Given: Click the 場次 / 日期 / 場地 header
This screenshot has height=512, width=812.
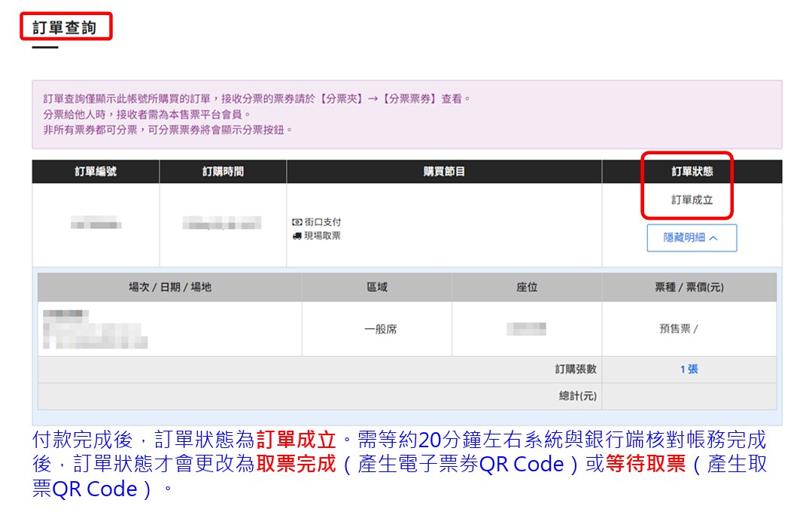Looking at the screenshot, I should click(x=170, y=288).
